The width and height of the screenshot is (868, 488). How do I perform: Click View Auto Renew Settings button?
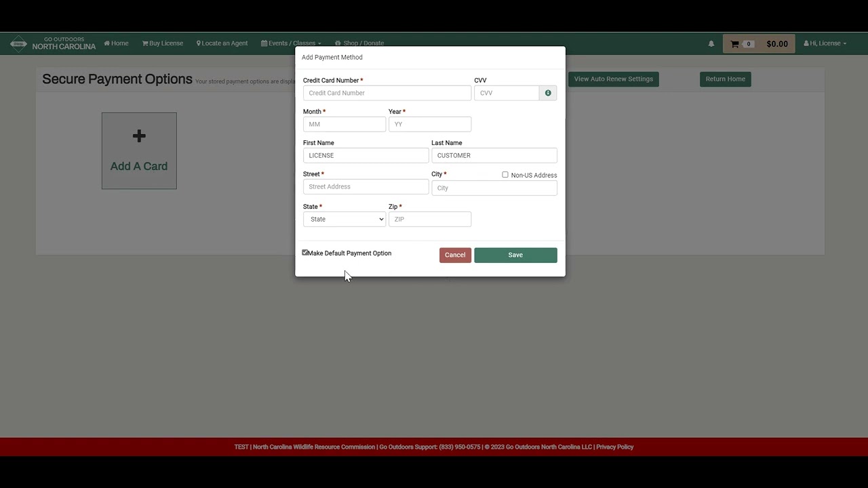pos(614,79)
